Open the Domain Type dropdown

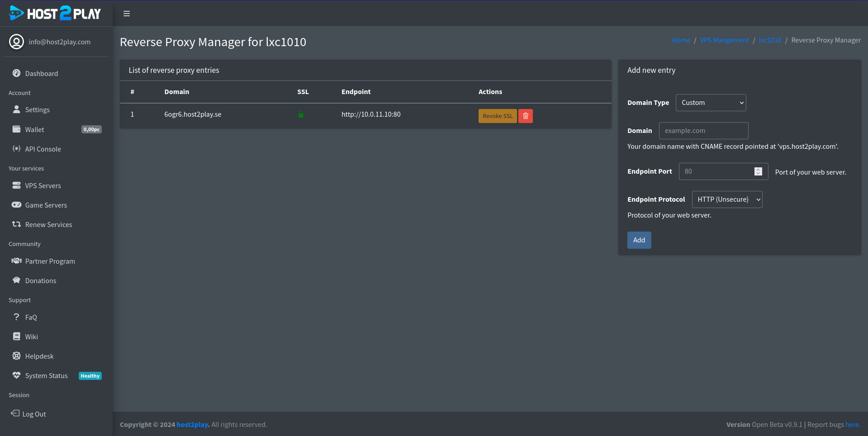click(x=711, y=103)
